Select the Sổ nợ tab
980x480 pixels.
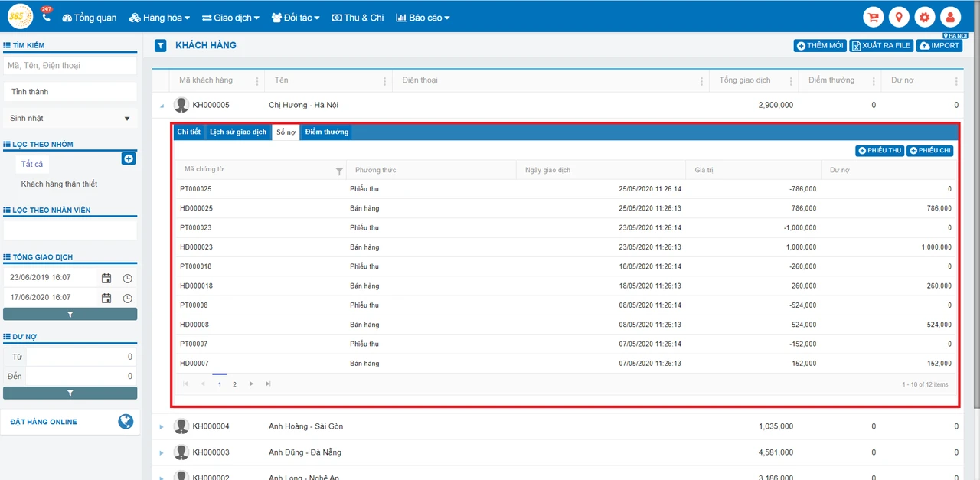286,132
